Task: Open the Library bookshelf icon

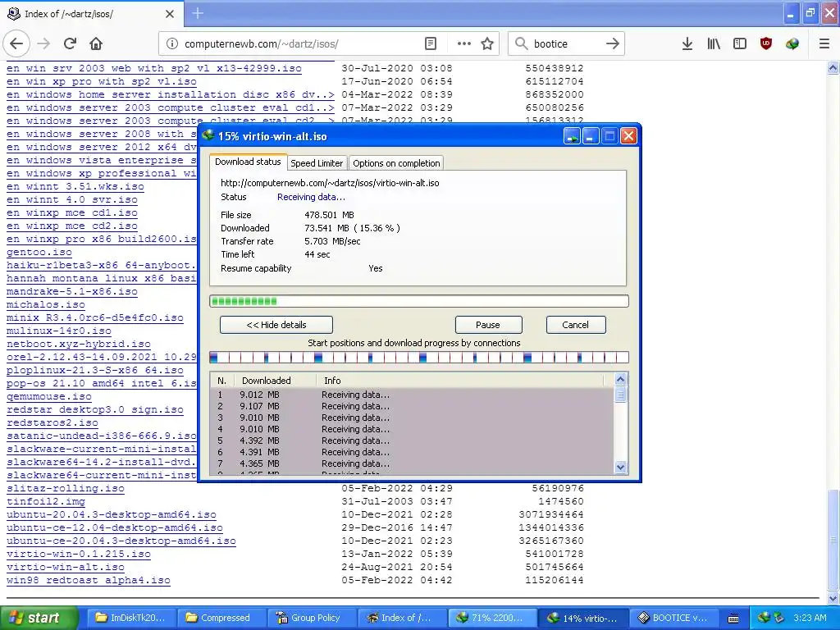Action: tap(714, 44)
